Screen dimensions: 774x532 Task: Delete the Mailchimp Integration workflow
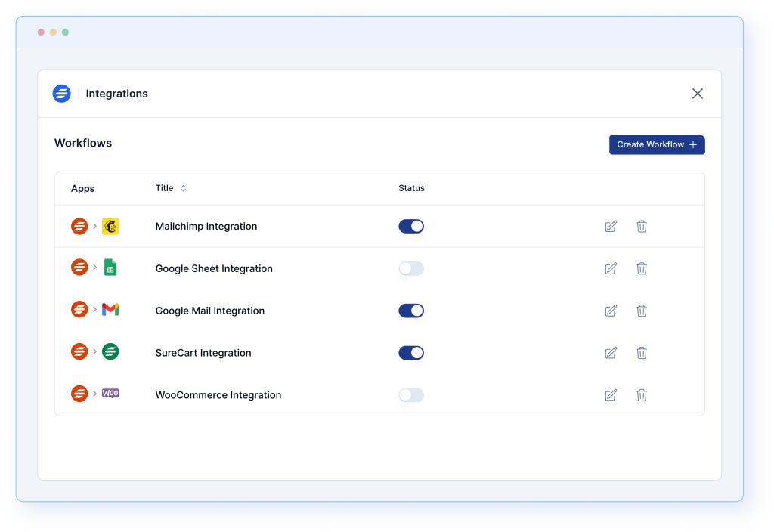[642, 226]
